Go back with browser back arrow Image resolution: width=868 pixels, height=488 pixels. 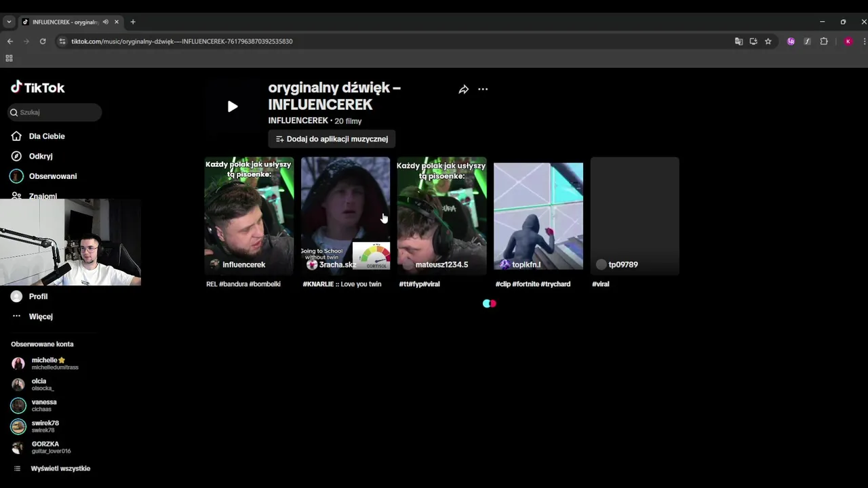coord(9,41)
